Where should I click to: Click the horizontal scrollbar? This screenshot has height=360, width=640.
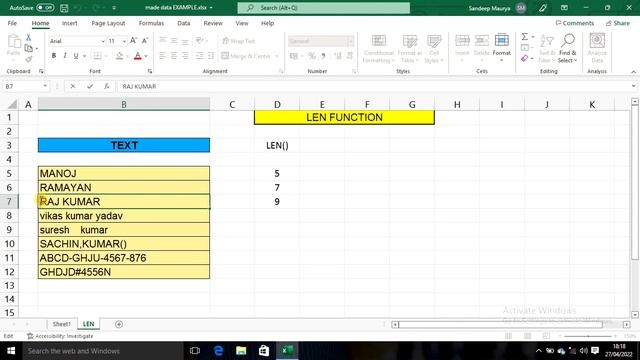[x=500, y=324]
